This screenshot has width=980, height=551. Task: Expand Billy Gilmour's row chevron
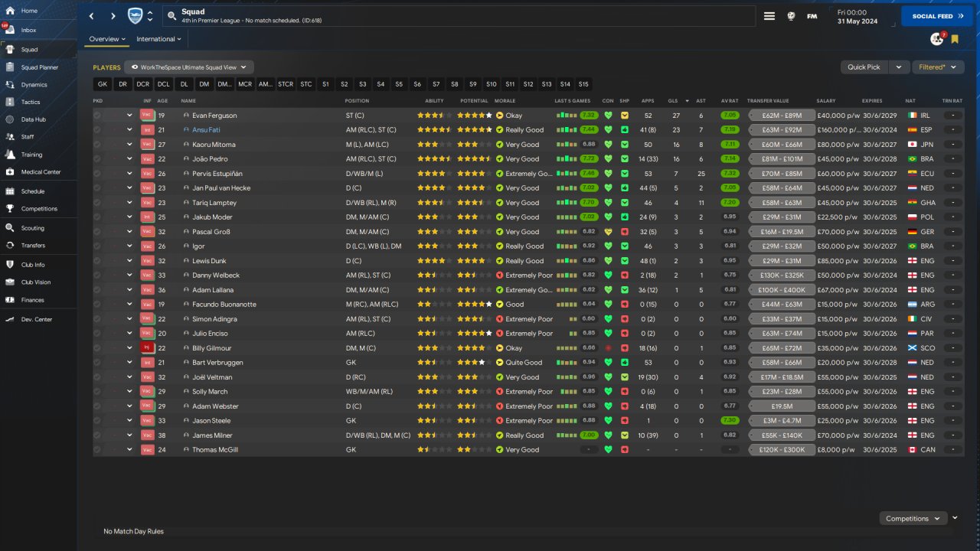[x=129, y=348]
